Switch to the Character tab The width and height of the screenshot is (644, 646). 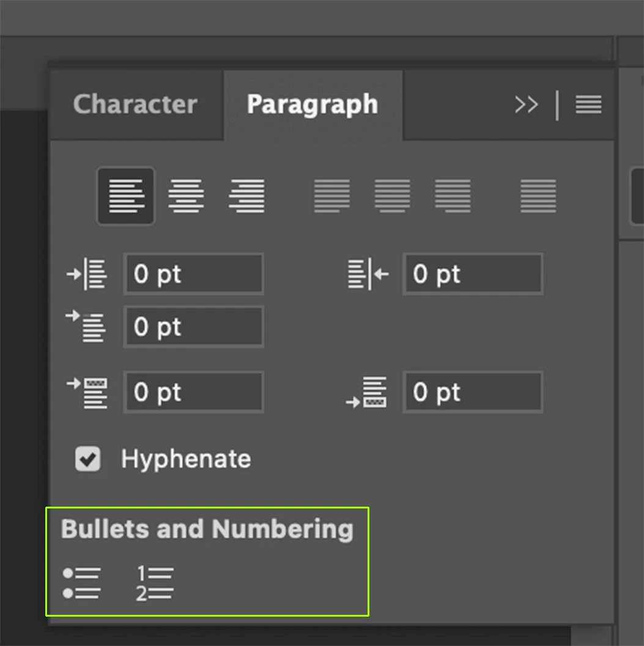[135, 104]
